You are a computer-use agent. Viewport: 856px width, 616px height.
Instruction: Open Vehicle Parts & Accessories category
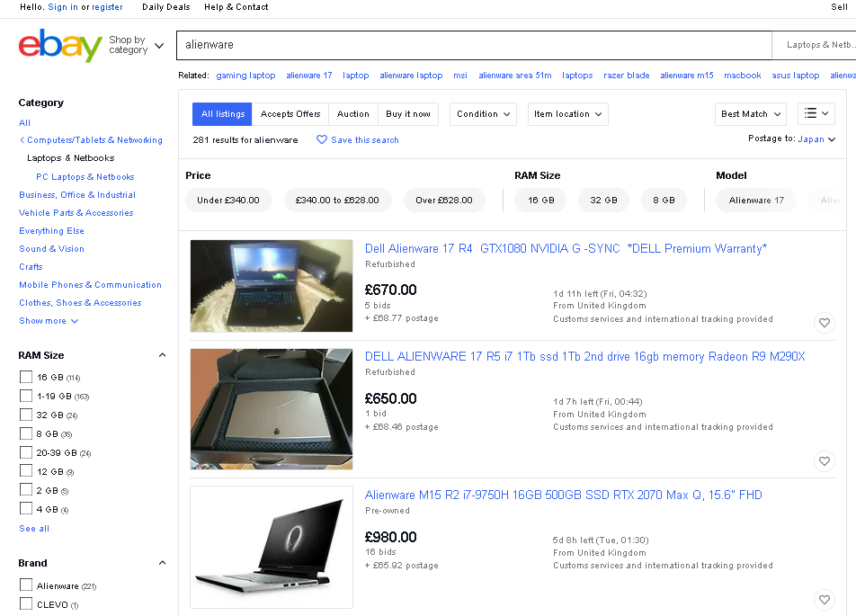pyautogui.click(x=76, y=213)
